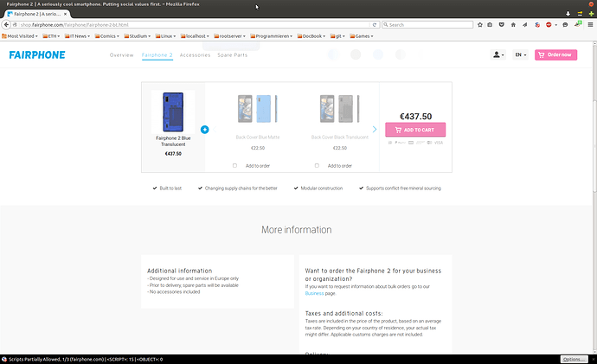Reload the page using the refresh icon
Screen dimensions: 597x364
[375, 25]
